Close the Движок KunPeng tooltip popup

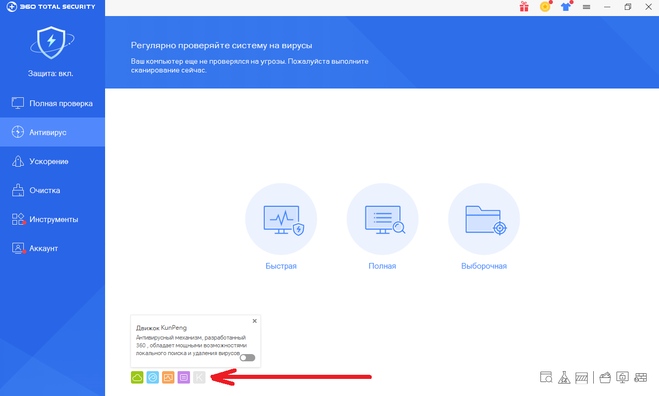pyautogui.click(x=255, y=321)
